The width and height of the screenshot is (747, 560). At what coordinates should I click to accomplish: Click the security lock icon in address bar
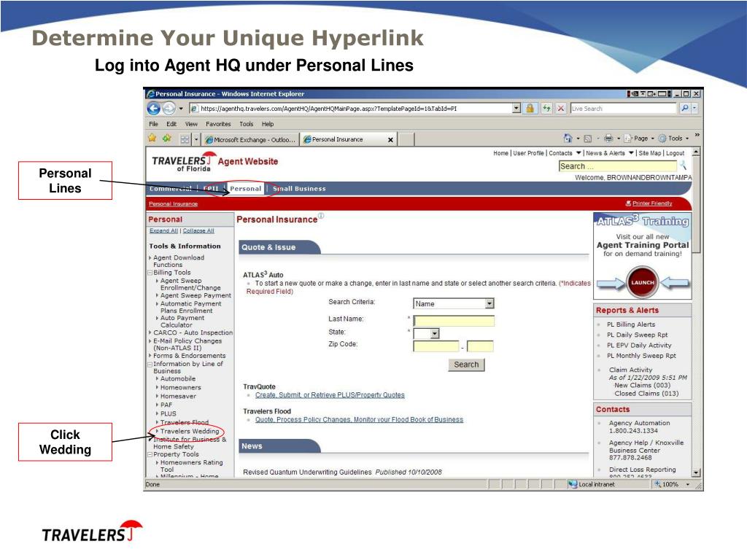(530, 109)
